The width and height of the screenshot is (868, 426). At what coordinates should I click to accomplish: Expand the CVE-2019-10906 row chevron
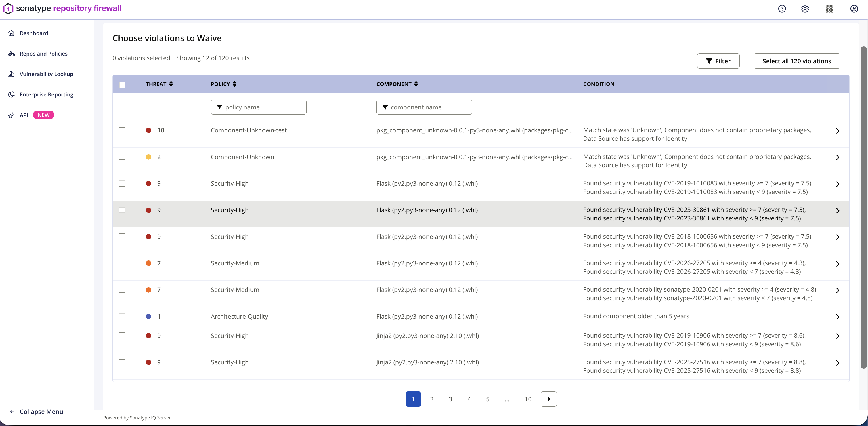coord(837,336)
